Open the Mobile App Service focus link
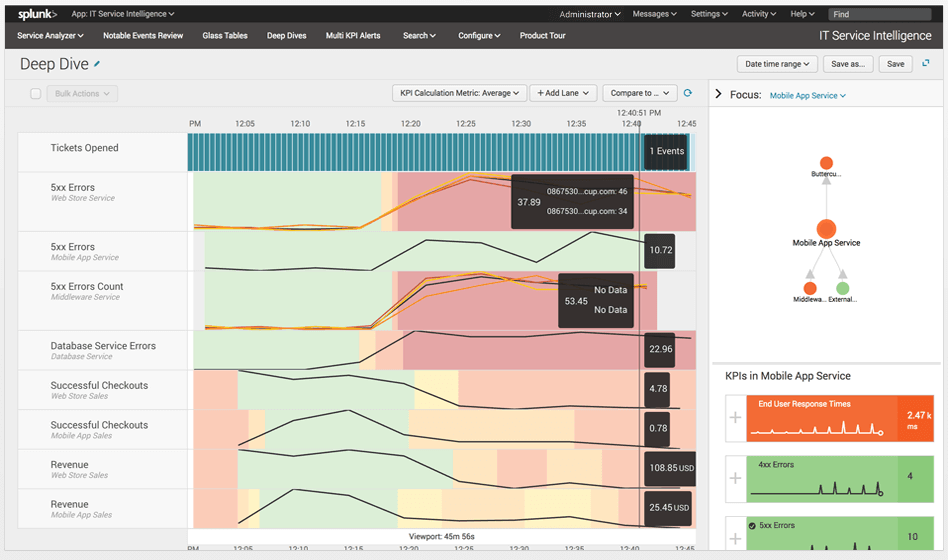 [808, 96]
